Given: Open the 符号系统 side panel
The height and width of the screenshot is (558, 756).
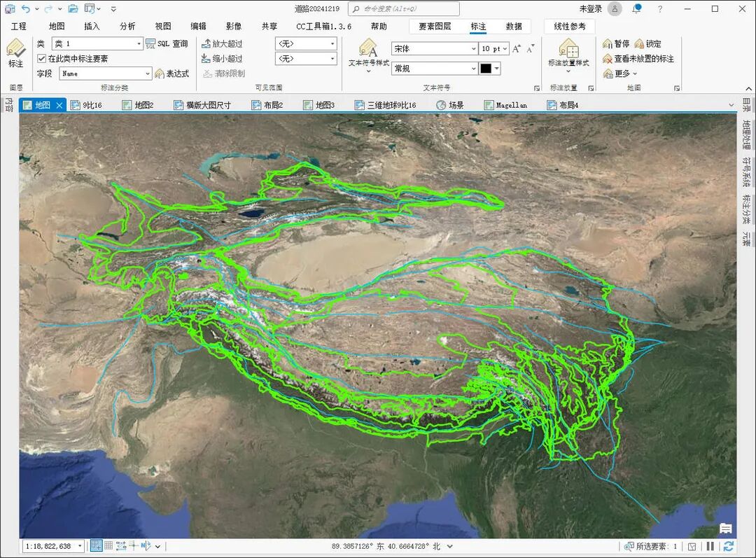Looking at the screenshot, I should click(746, 172).
